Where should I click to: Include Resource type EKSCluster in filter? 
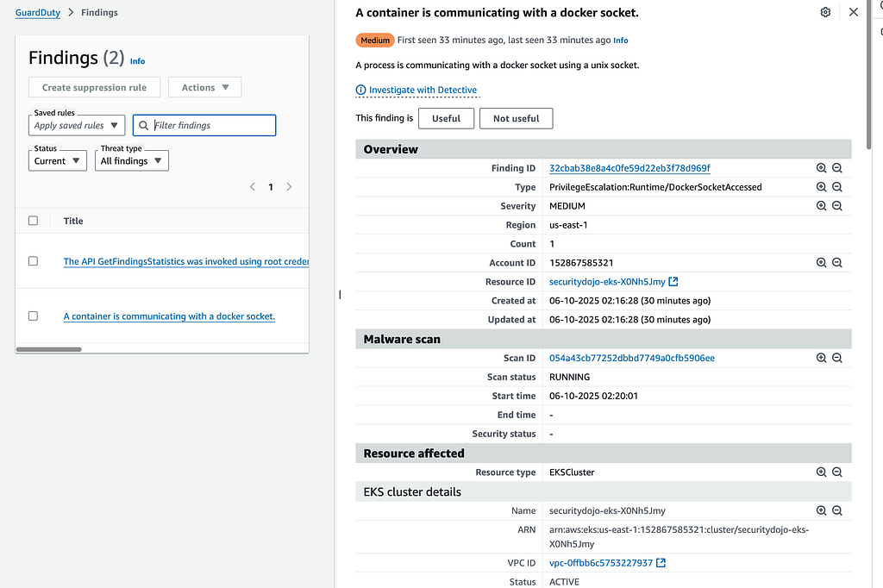coord(821,472)
